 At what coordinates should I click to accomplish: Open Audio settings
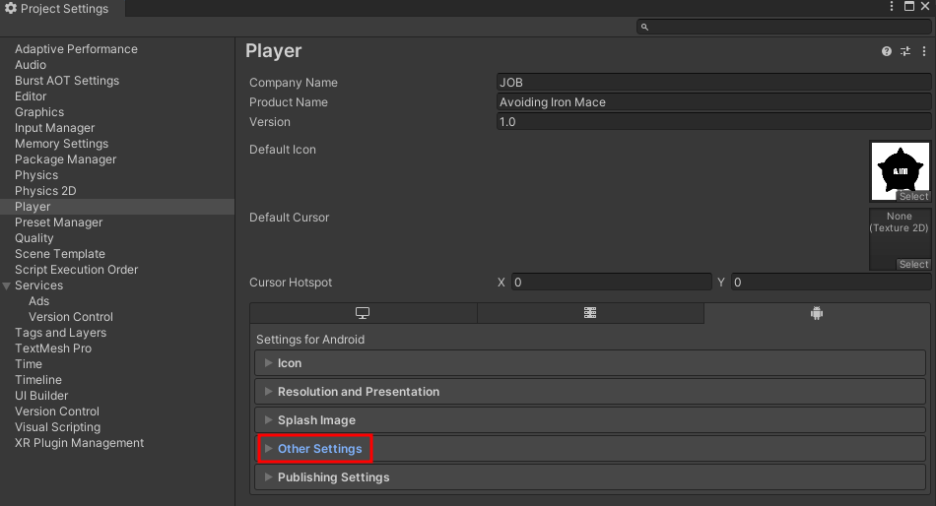(30, 64)
